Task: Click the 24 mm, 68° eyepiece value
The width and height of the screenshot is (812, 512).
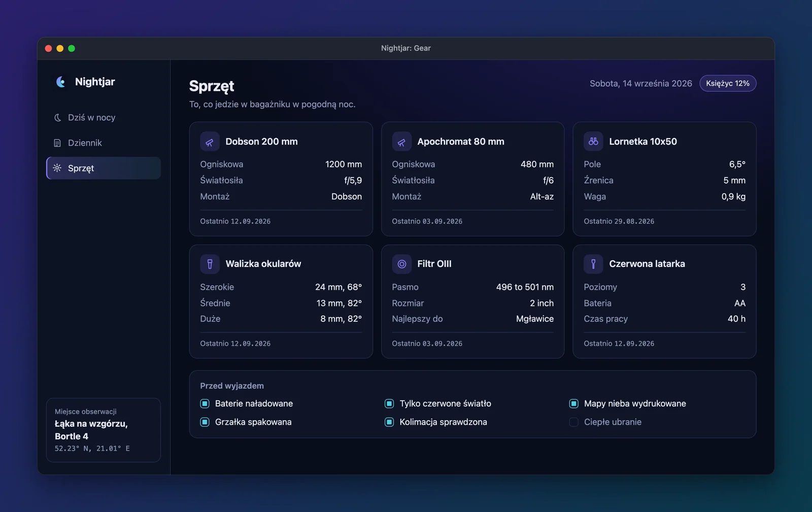Action: point(339,287)
